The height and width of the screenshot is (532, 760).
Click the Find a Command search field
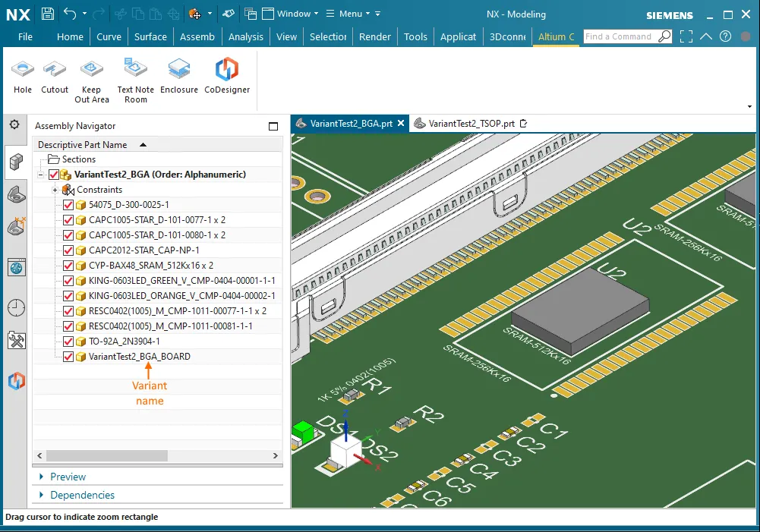click(620, 36)
